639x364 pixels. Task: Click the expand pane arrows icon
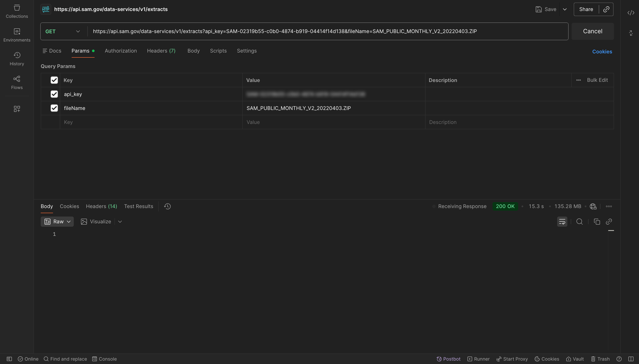(631, 33)
